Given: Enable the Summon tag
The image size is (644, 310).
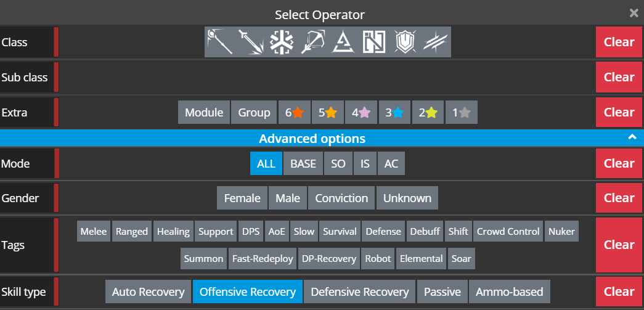Looking at the screenshot, I should point(203,258).
